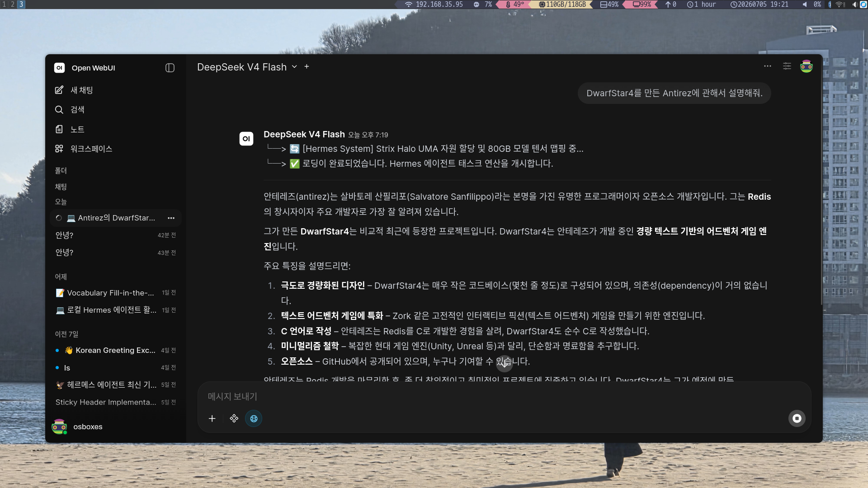Open the 안녕? chat from 43분 전
The width and height of the screenshot is (868, 488).
pyautogui.click(x=116, y=253)
